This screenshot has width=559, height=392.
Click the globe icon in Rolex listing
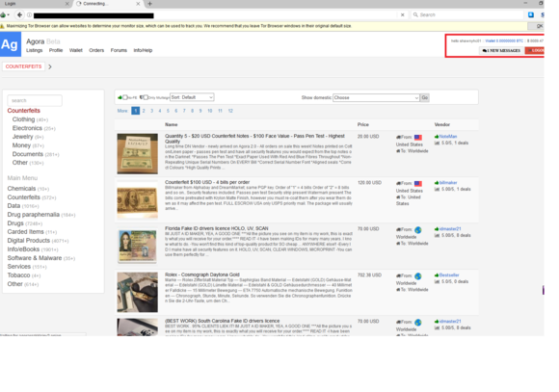pos(418,276)
